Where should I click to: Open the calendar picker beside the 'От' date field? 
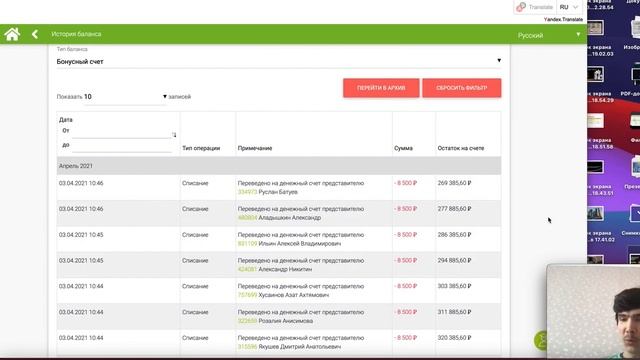(x=174, y=134)
